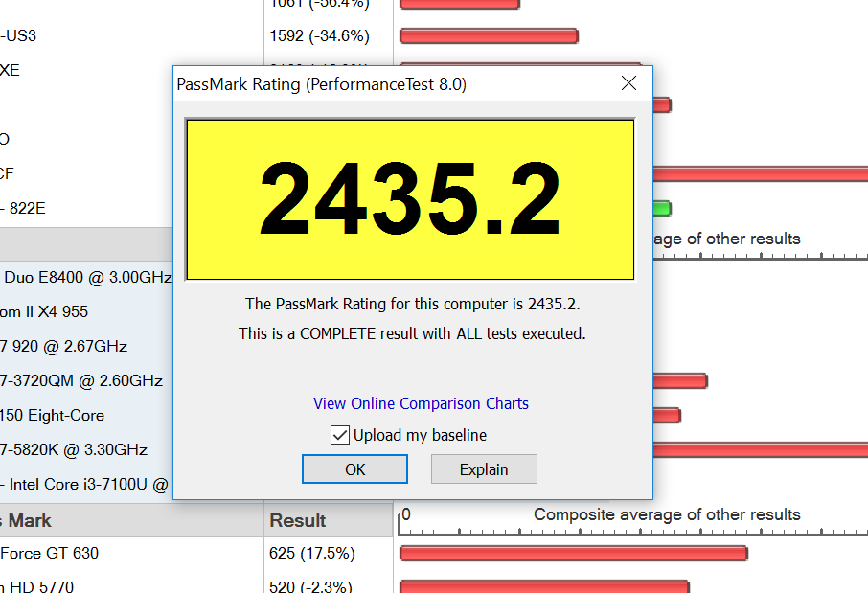Select the 920 @ 2.67GHz row
The height and width of the screenshot is (593, 868).
[x=86, y=347]
